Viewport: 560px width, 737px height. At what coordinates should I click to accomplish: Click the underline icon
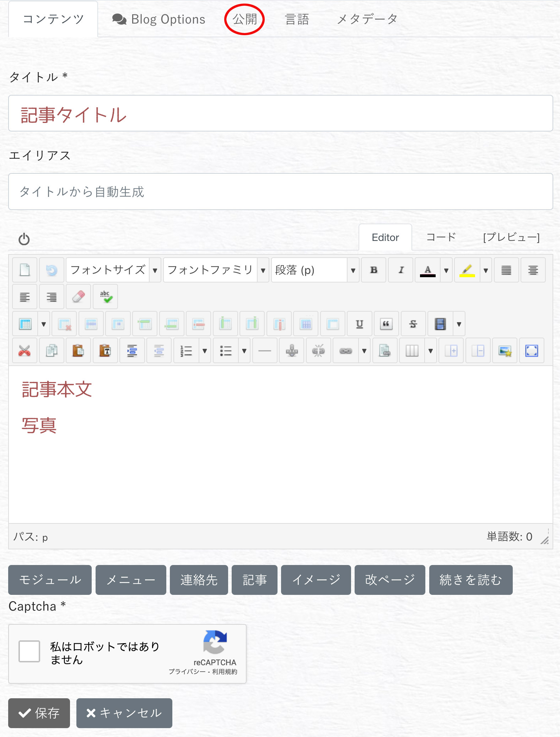point(359,324)
